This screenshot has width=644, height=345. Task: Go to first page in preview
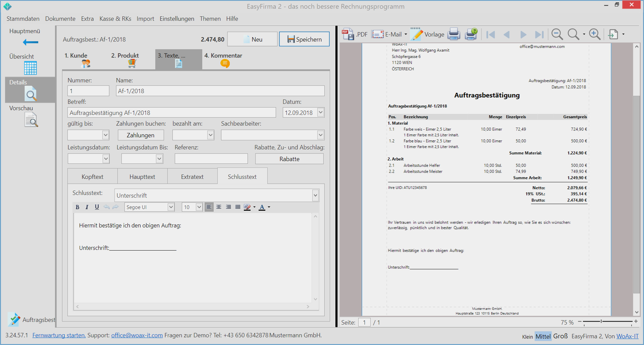[491, 34]
